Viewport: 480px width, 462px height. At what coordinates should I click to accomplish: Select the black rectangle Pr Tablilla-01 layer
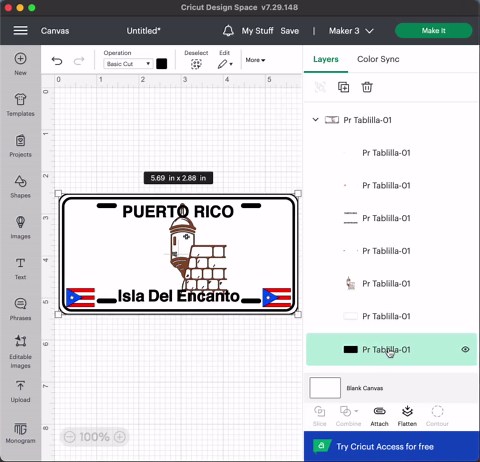[392, 349]
